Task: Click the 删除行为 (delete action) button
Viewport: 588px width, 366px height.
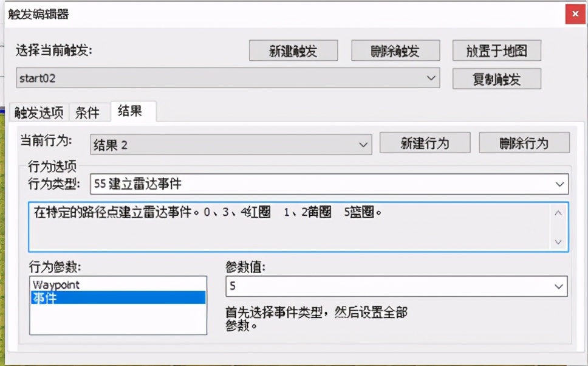Action: 524,143
